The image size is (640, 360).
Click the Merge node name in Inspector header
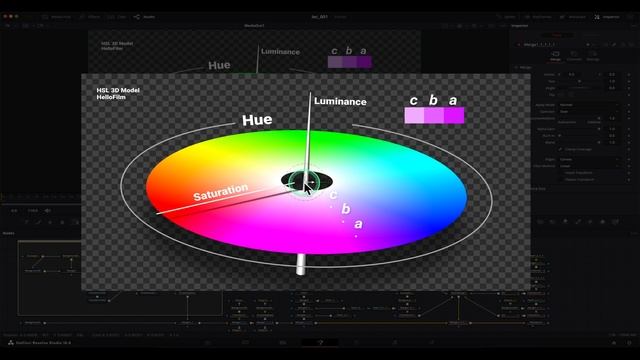(540, 44)
